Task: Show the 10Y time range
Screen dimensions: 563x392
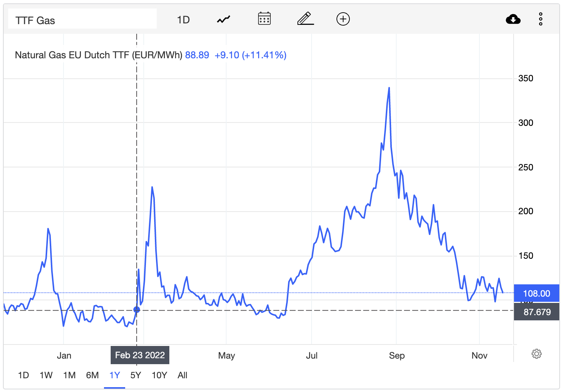Action: [159, 375]
